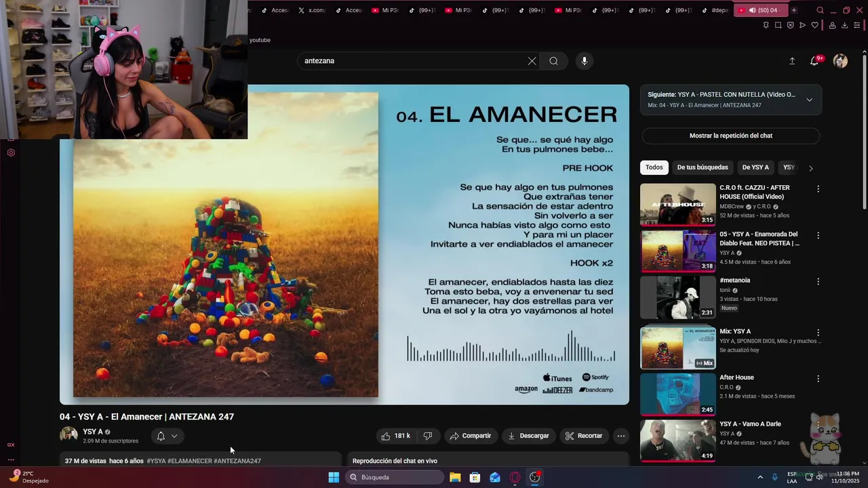This screenshot has height=488, width=868.
Task: Click the Opera GX player play icon
Action: [x=802, y=25]
